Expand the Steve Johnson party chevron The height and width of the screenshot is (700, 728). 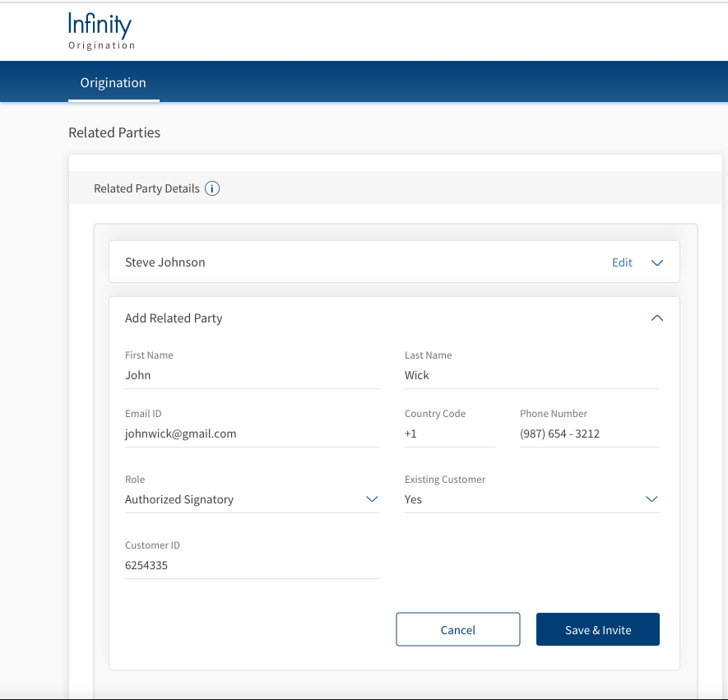pos(657,262)
